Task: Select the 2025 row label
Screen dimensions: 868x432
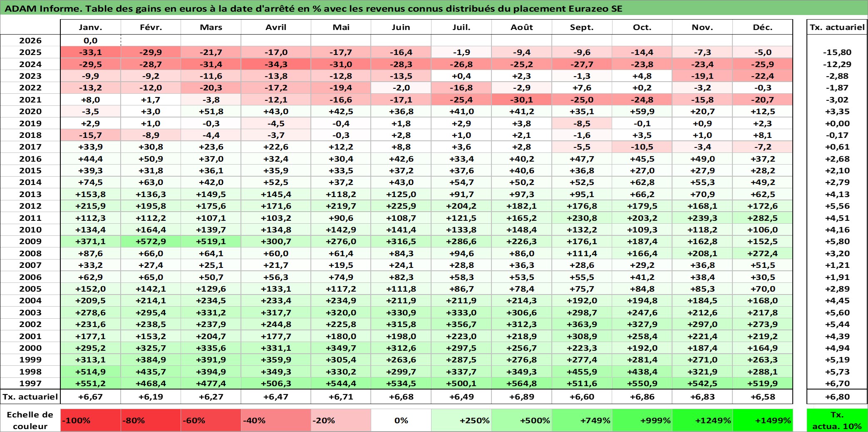Action: tap(30, 52)
